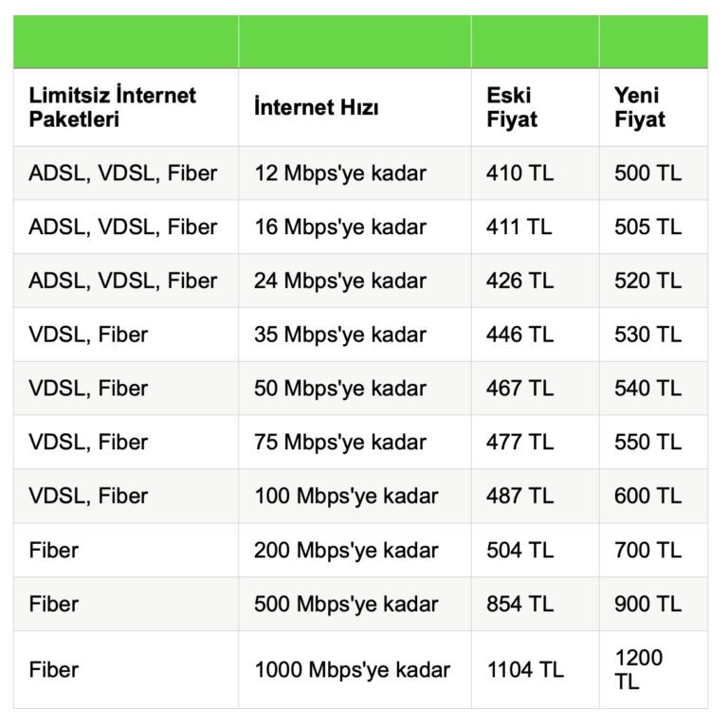
Task: Click the 1200 TL new price cell
Action: point(639,670)
